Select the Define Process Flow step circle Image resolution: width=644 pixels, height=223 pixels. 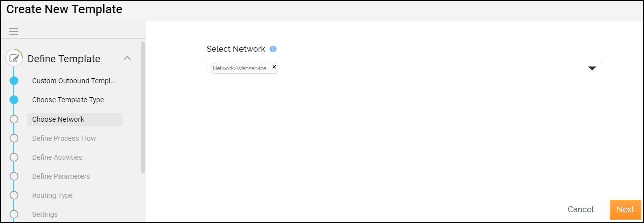(14, 138)
